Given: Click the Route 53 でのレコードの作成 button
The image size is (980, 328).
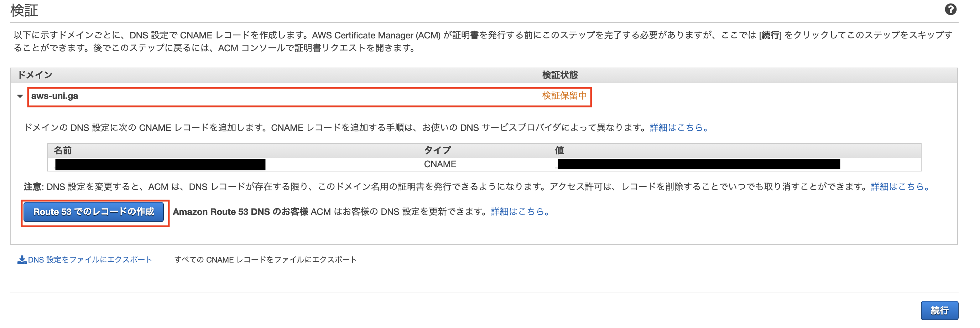Looking at the screenshot, I should (94, 212).
